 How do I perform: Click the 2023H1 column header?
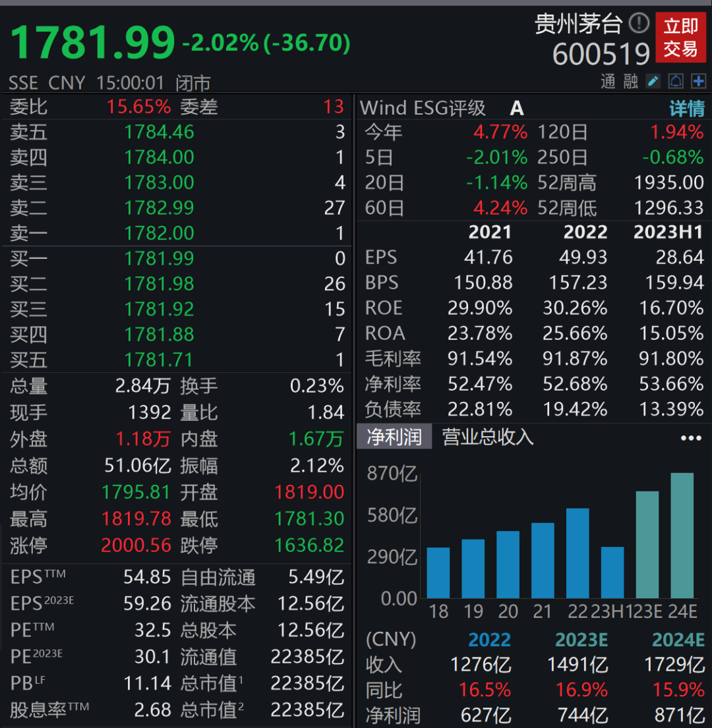click(x=668, y=232)
